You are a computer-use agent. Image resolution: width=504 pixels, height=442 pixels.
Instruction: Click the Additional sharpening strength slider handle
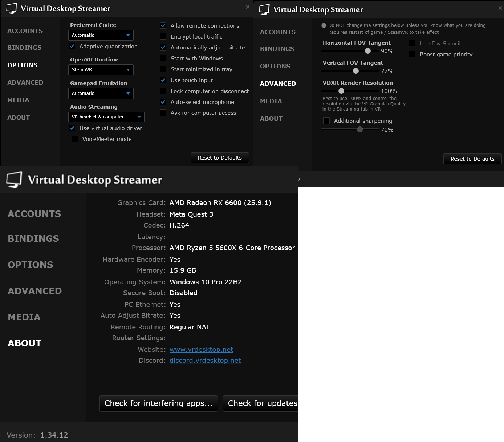360,130
